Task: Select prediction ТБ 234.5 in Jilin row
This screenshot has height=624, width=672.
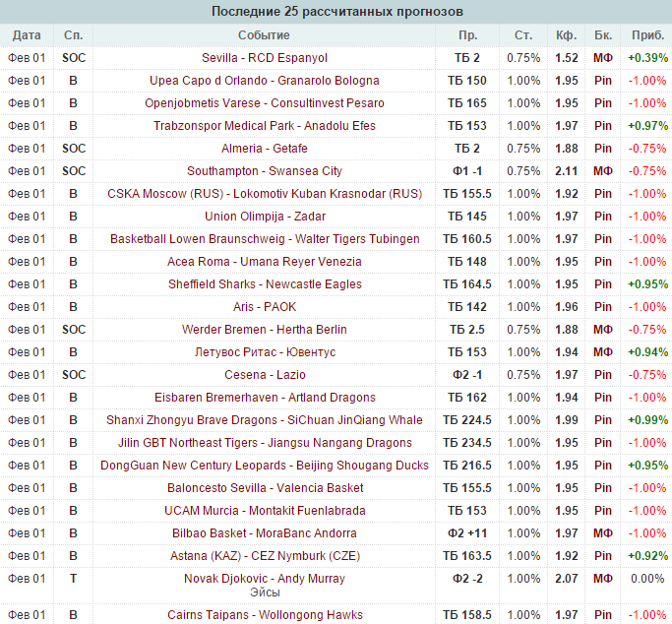Action: [x=467, y=443]
